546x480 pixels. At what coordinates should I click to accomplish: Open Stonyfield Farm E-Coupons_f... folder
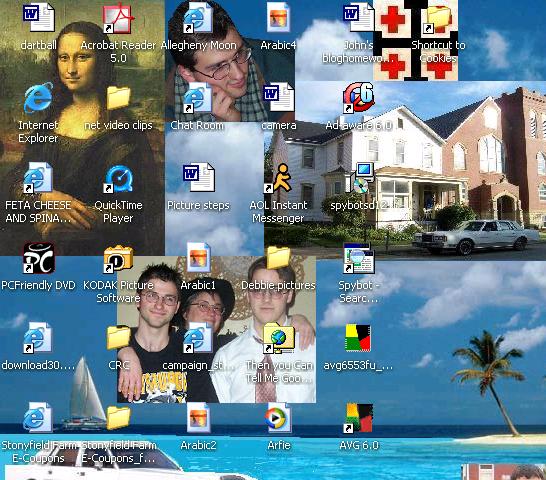pyautogui.click(x=118, y=418)
